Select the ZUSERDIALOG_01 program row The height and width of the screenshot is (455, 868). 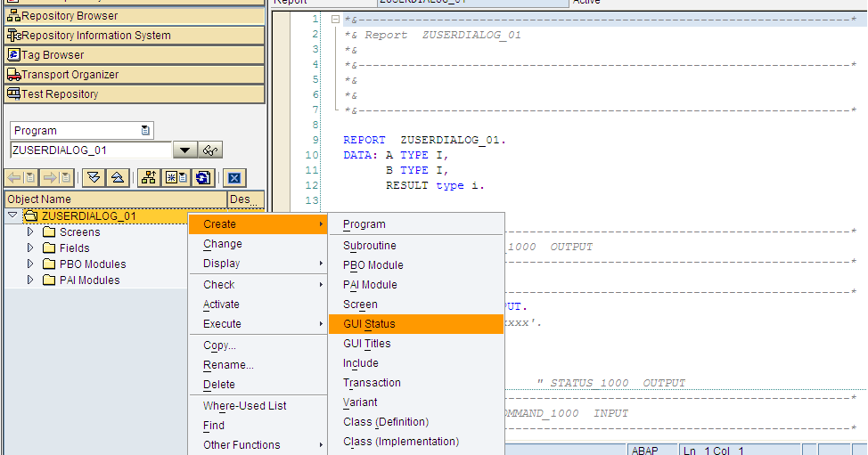click(88, 215)
